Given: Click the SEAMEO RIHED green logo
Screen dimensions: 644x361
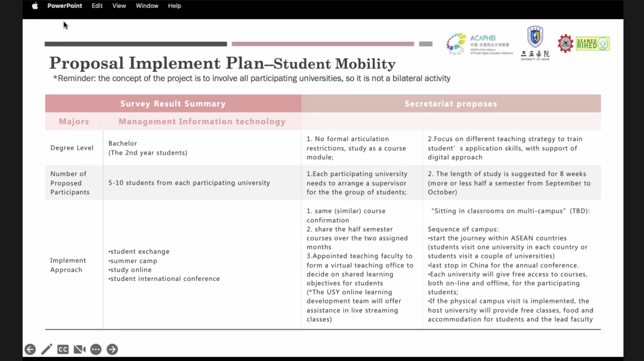Looking at the screenshot, I should click(592, 44).
